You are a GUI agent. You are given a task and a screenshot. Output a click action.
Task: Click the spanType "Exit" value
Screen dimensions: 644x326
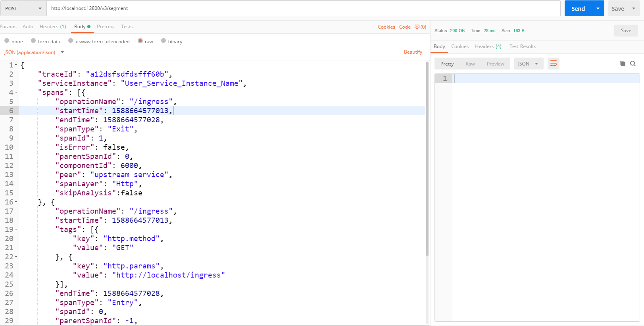point(121,129)
